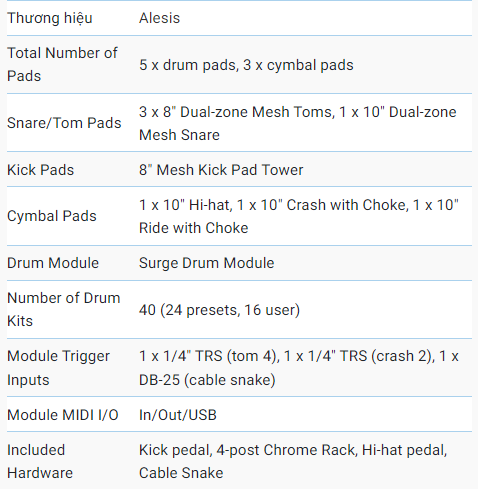
Task: Select '8" Mesh Kick Pad Tower' value
Action: click(x=221, y=170)
